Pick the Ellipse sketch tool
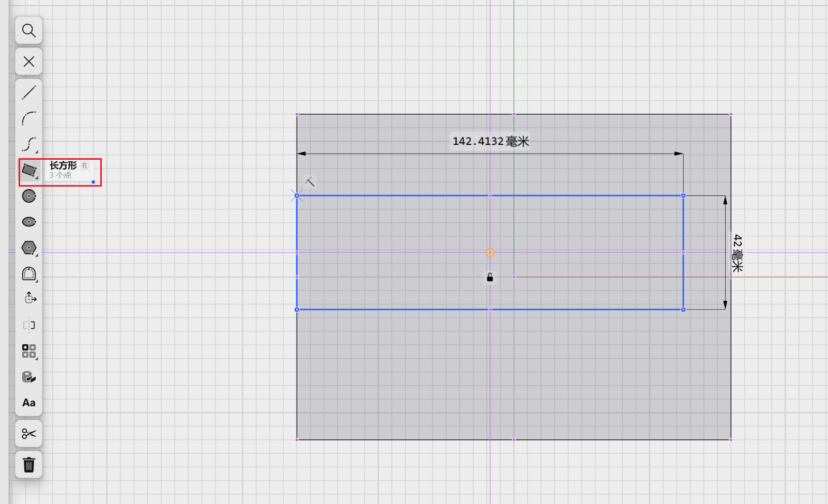This screenshot has height=504, width=828. coord(29,222)
